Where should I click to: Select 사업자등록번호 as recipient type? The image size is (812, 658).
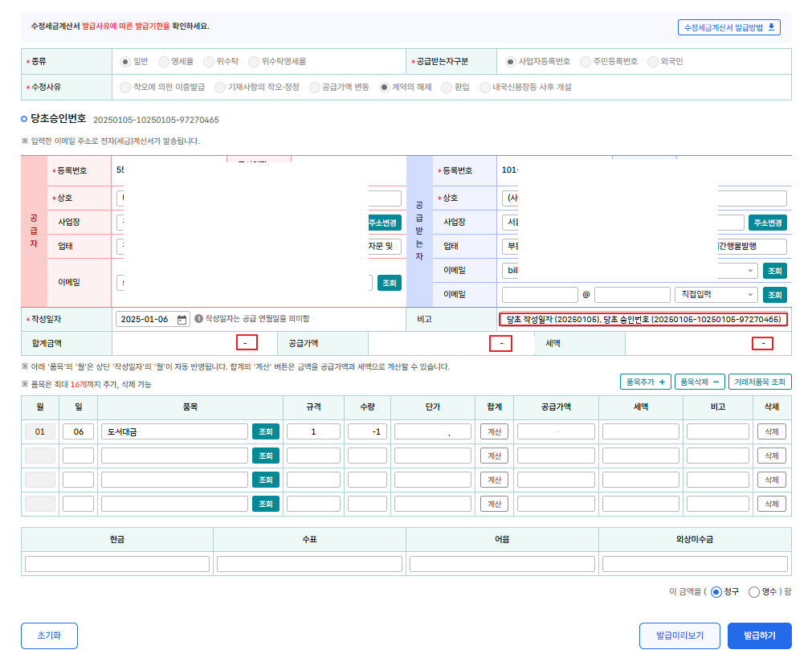[x=511, y=62]
